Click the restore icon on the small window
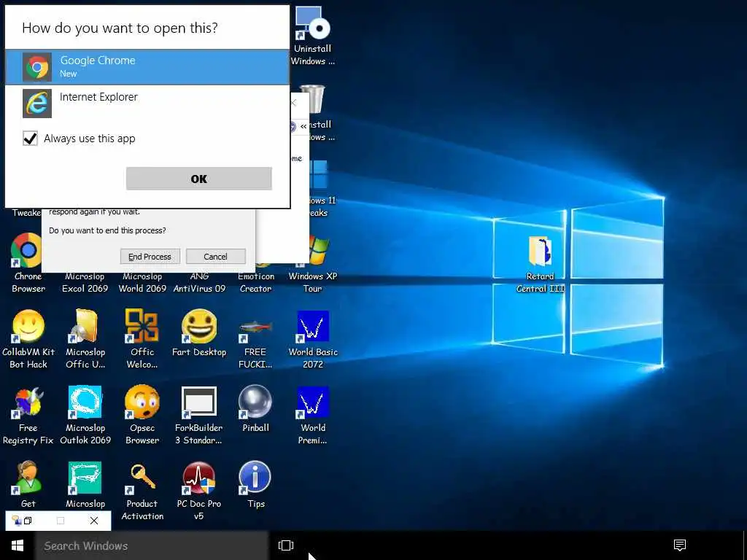 pos(28,521)
